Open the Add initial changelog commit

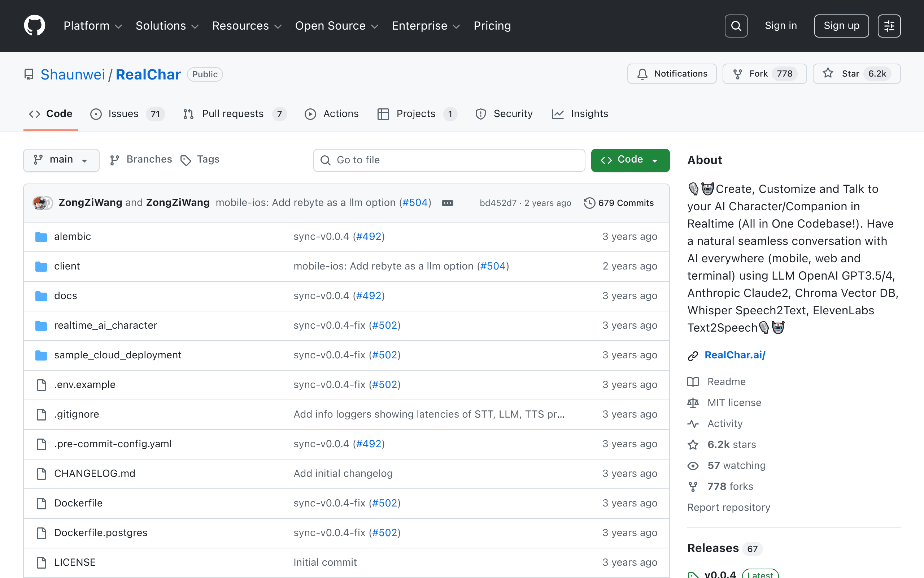[x=343, y=474]
